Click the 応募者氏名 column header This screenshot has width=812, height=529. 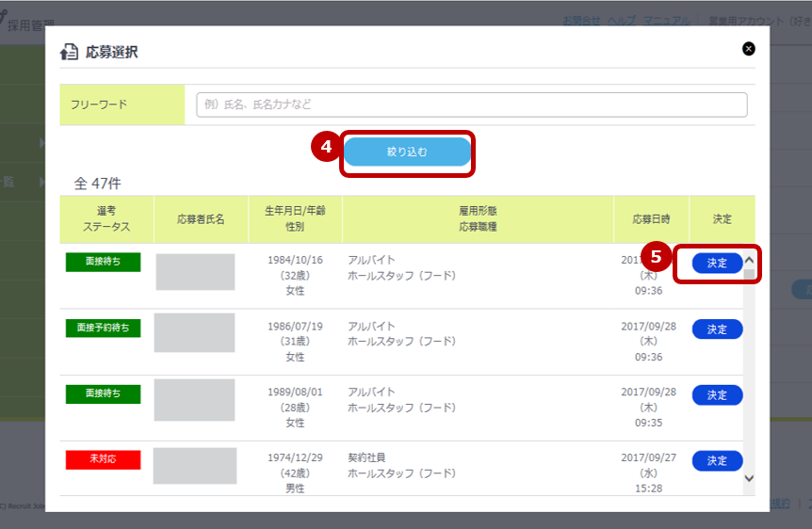[x=201, y=219]
